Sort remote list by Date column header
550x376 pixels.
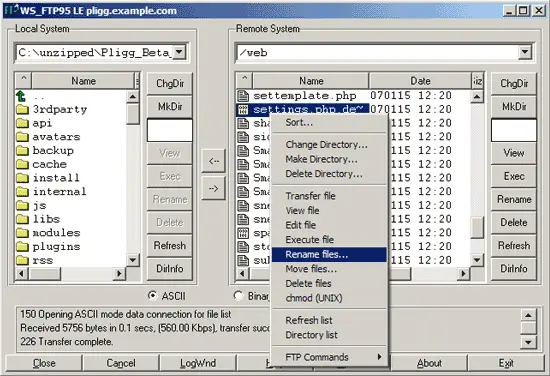coord(420,81)
